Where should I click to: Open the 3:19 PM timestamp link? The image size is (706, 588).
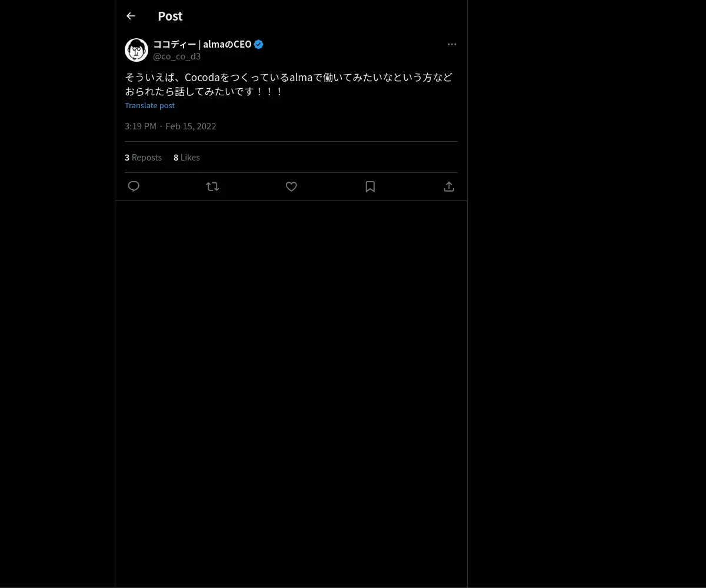point(141,126)
